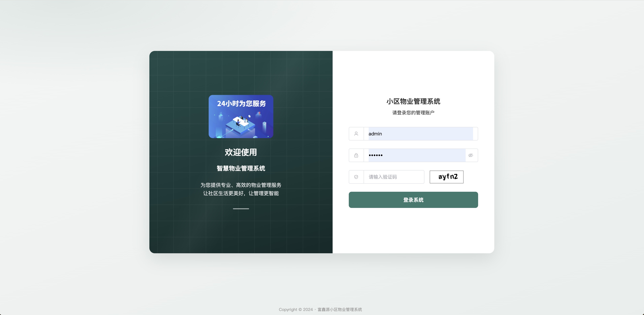Click the shield icon beside the captcha field
Image resolution: width=644 pixels, height=315 pixels.
[x=356, y=177]
